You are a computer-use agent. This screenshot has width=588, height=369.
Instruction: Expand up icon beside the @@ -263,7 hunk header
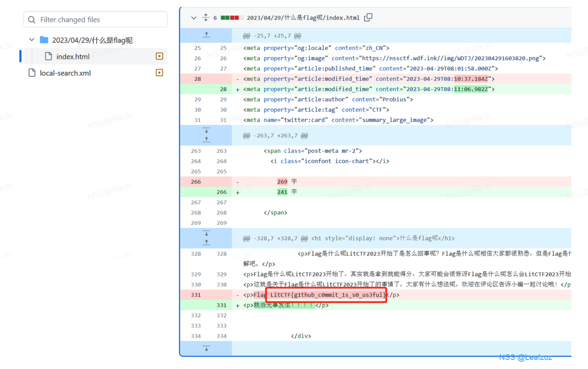pyautogui.click(x=207, y=140)
